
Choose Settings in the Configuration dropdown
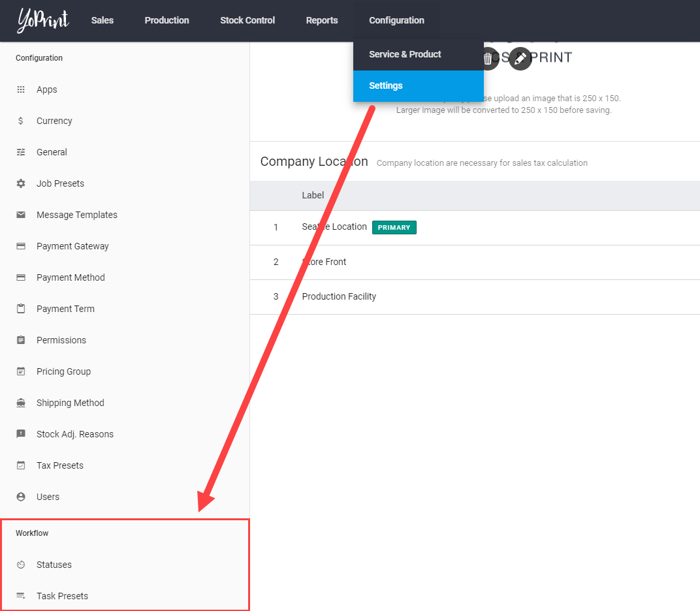[419, 86]
